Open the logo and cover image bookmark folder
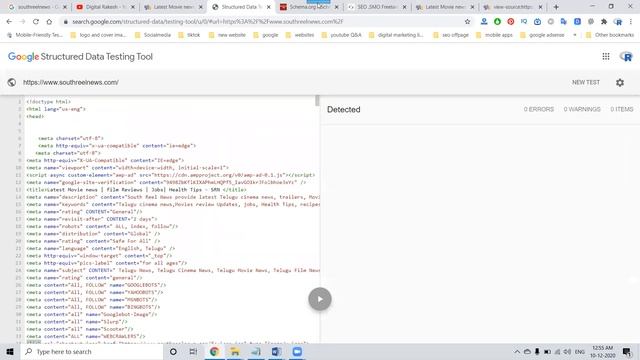640x360 pixels. pos(98,35)
